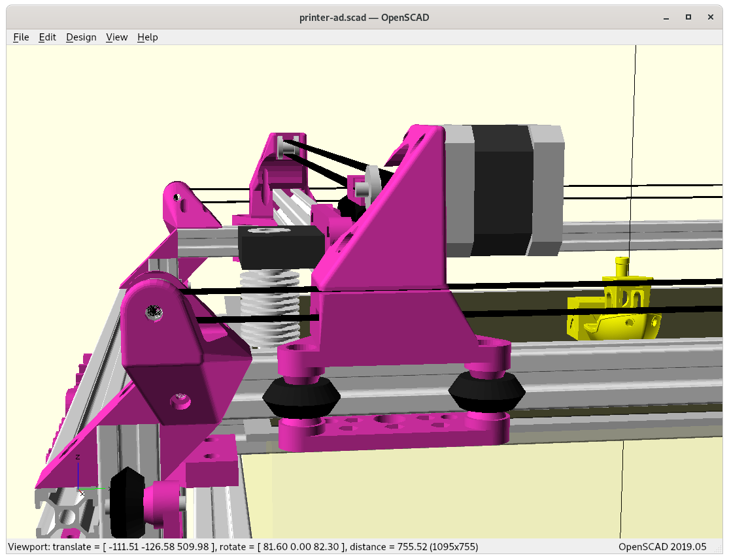Open the Help menu
This screenshot has width=729, height=560.
[x=148, y=37]
